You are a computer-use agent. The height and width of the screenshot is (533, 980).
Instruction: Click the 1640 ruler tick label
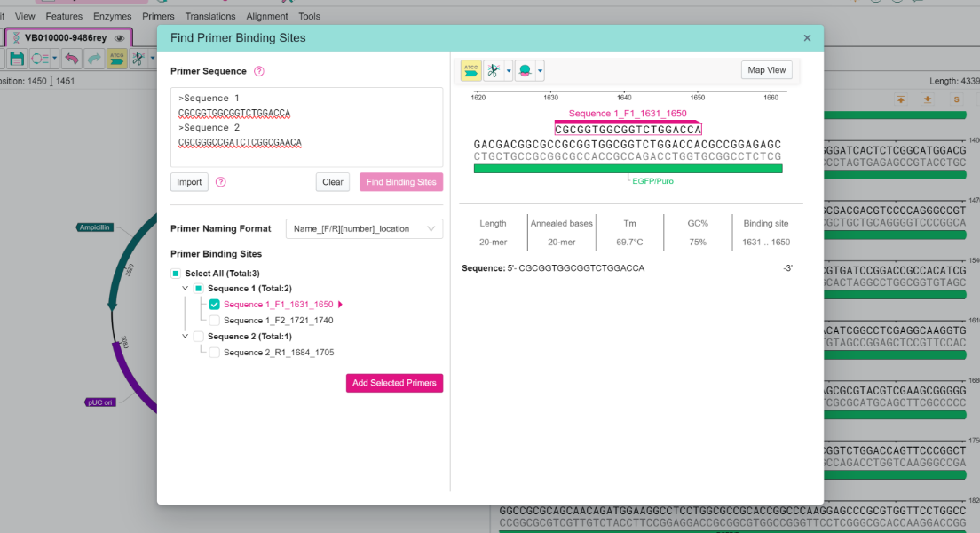point(624,98)
